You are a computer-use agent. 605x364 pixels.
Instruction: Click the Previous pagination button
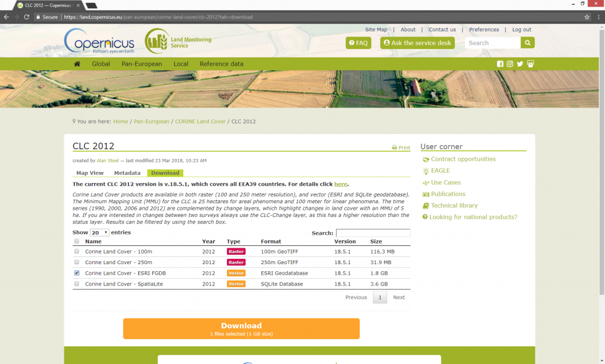point(356,297)
